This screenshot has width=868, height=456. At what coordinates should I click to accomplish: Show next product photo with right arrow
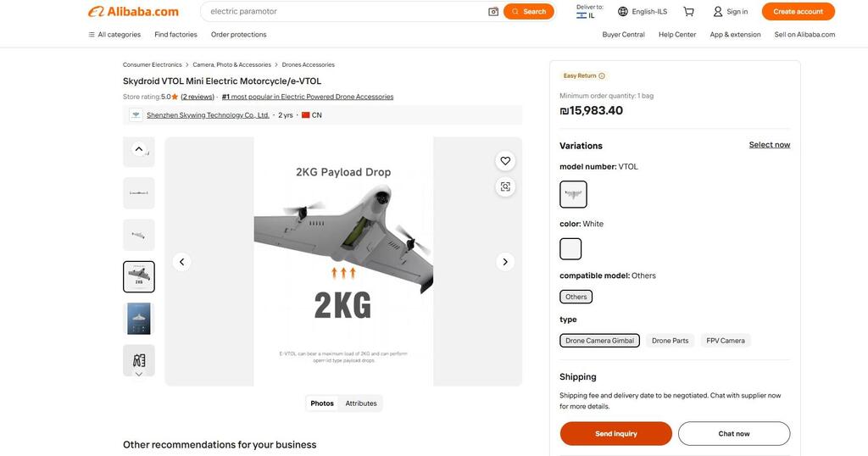tap(505, 262)
